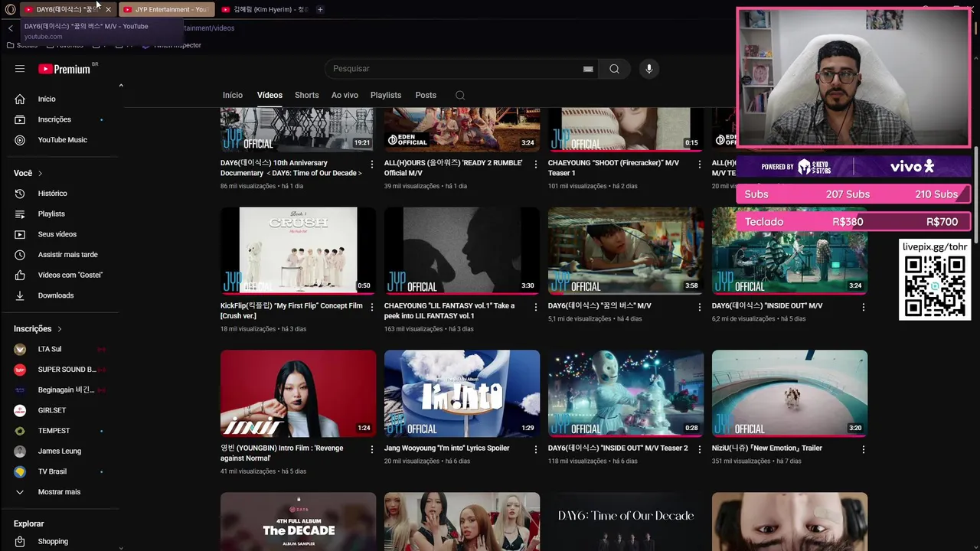The width and height of the screenshot is (980, 551).
Task: Open channel search magnifier next to Posts
Action: (x=460, y=96)
